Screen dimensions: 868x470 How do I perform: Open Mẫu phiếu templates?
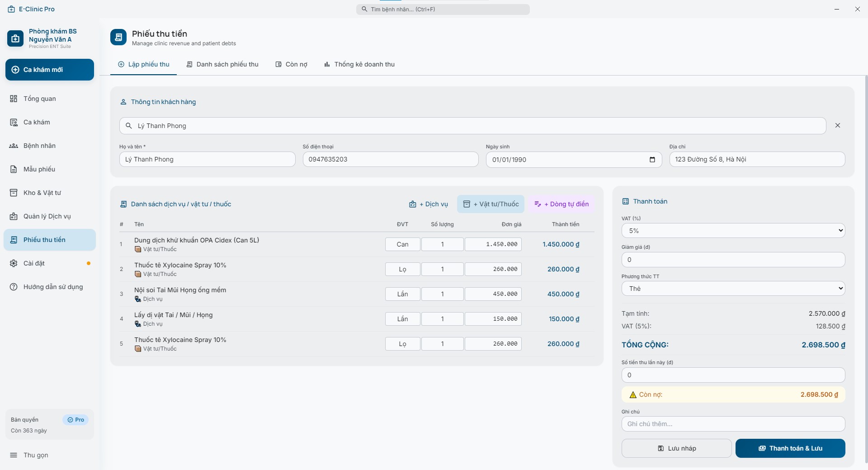pyautogui.click(x=50, y=169)
